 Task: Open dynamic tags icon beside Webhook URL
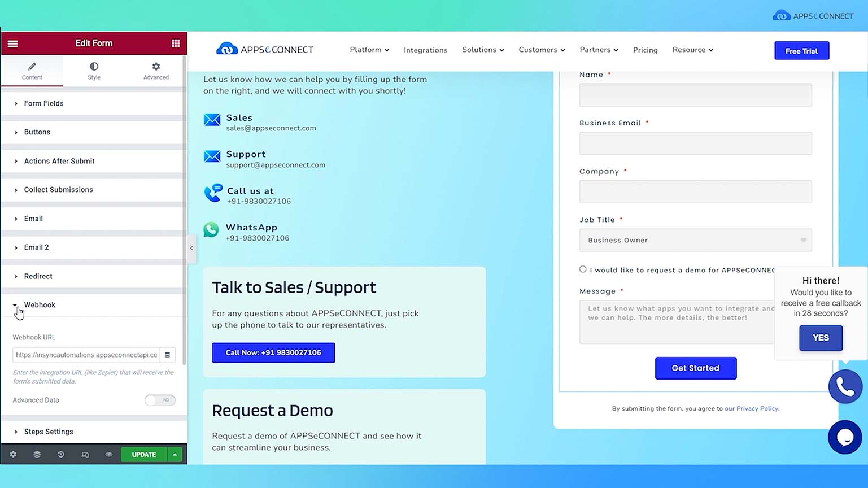pos(167,355)
